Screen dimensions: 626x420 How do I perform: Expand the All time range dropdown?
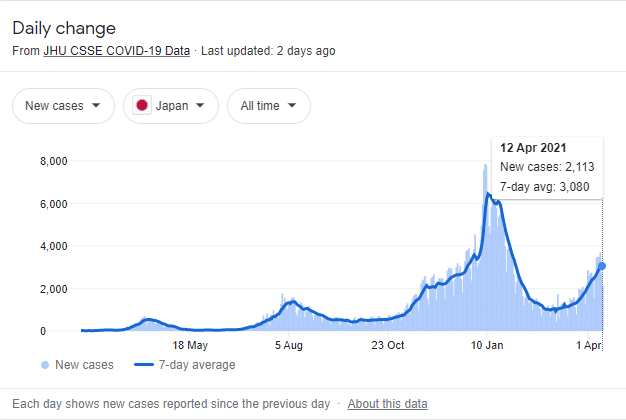(x=268, y=106)
